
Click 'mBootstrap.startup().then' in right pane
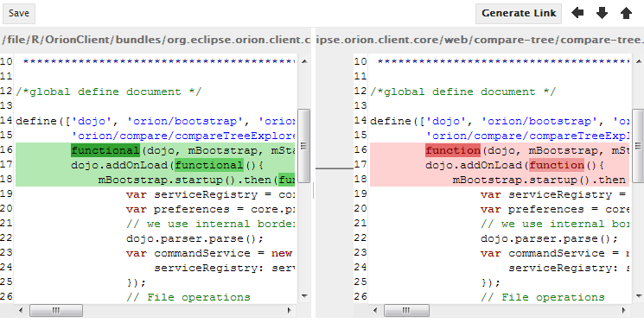[x=539, y=180]
